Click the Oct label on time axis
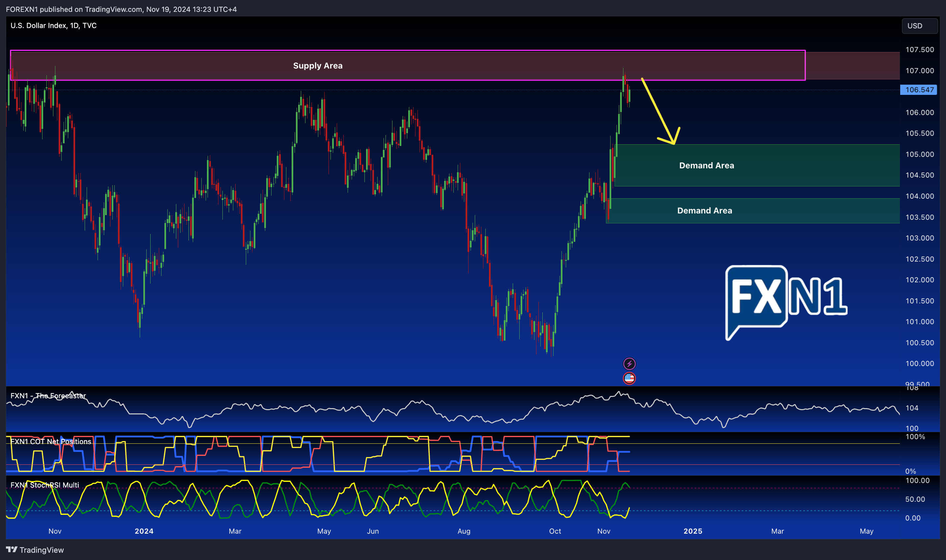The width and height of the screenshot is (946, 560). (555, 531)
